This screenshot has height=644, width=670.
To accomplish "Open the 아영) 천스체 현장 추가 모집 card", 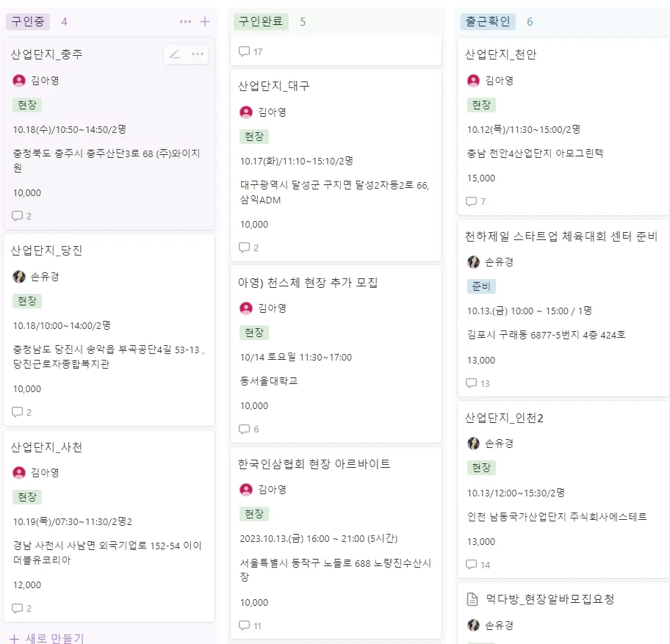I will click(308, 283).
